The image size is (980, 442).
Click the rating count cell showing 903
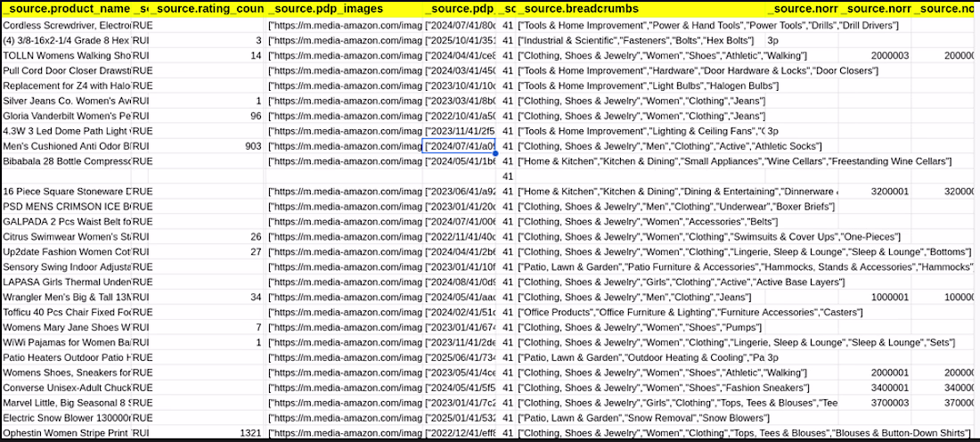pos(207,146)
